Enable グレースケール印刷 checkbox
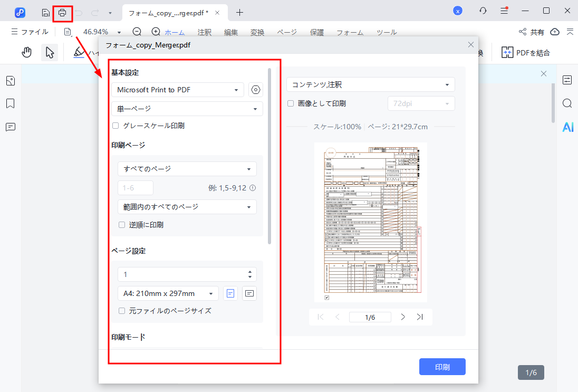 tap(114, 125)
